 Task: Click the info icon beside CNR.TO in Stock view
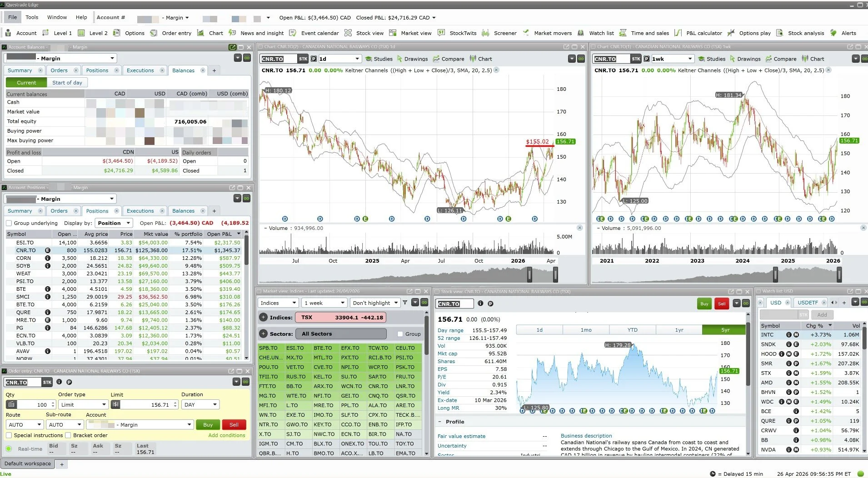click(x=480, y=304)
